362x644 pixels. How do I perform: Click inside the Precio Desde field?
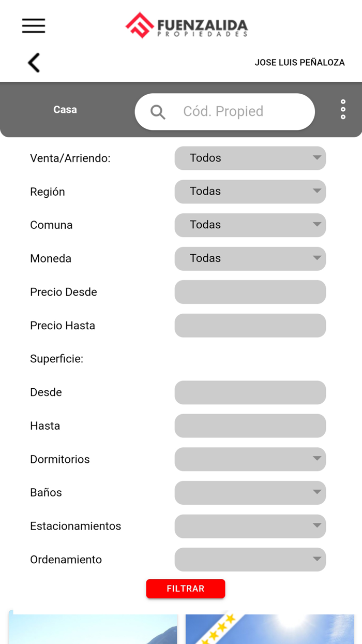pos(250,292)
